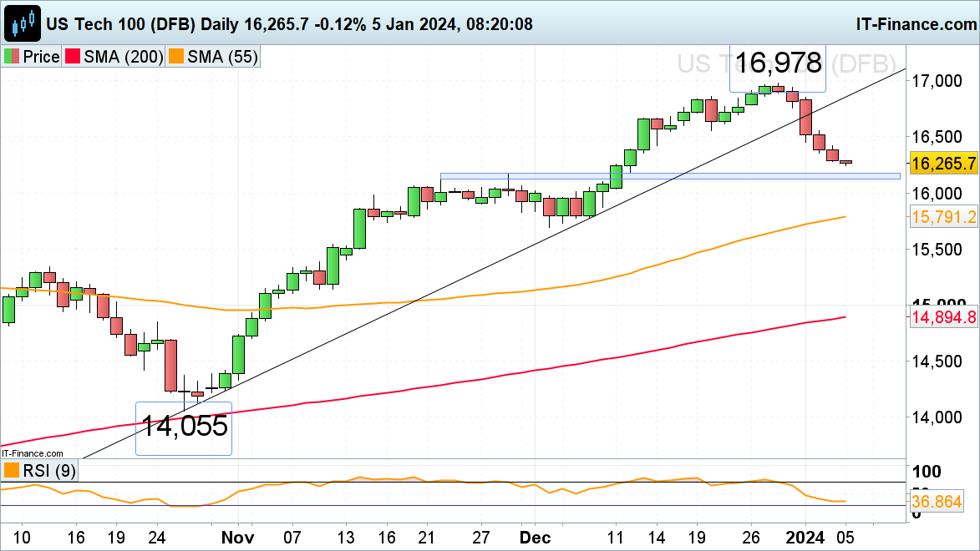This screenshot has height=551, width=980.
Task: Click the 16,000 price axis label
Action: 937,194
